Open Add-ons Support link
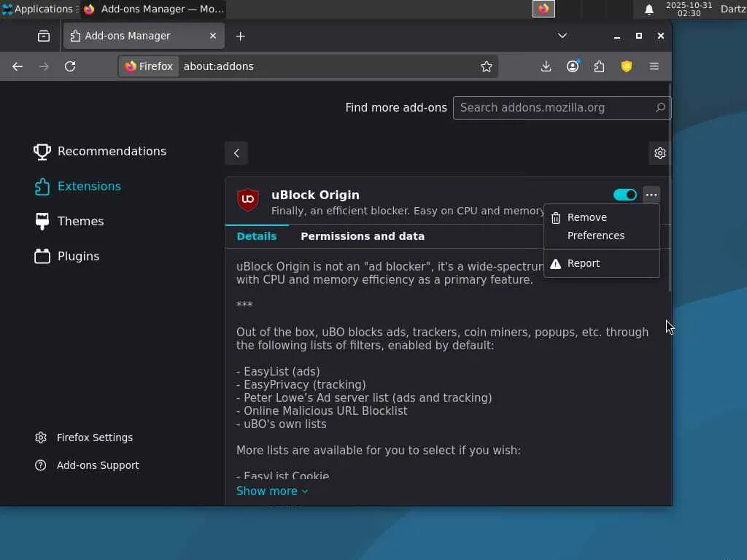747x560 pixels. (88, 465)
